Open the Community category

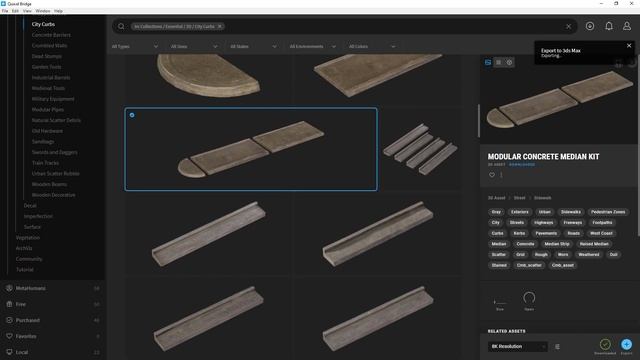(29, 259)
